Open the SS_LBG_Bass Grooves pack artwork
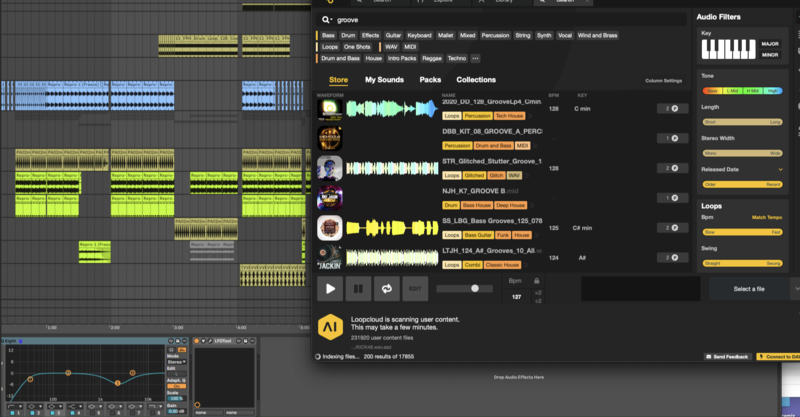Screen dimensions: 800x417 point(330,228)
